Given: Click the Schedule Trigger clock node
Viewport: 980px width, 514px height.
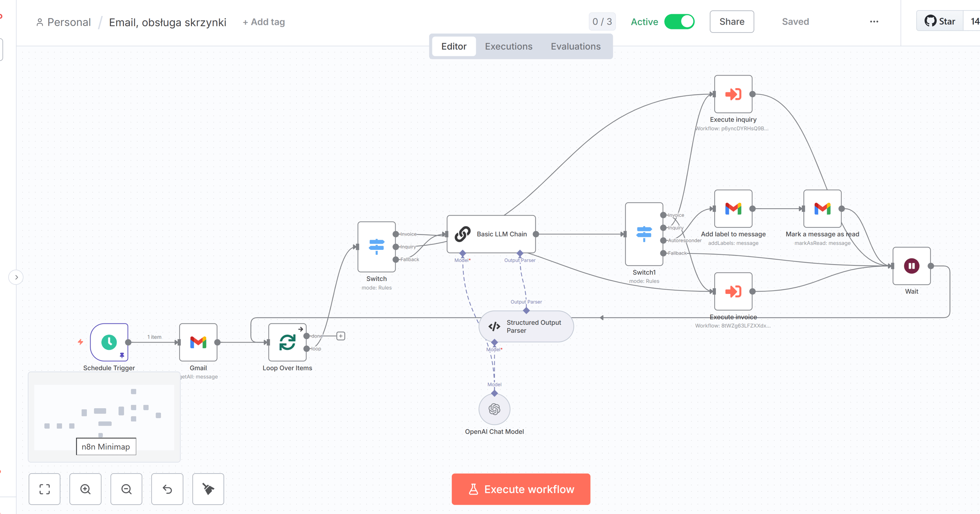Looking at the screenshot, I should pos(109,342).
